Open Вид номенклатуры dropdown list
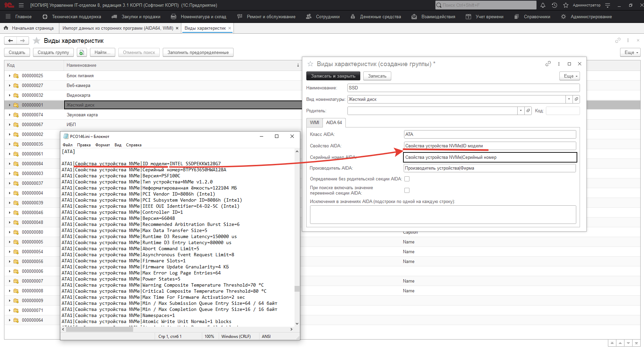The image size is (644, 350). (569, 99)
